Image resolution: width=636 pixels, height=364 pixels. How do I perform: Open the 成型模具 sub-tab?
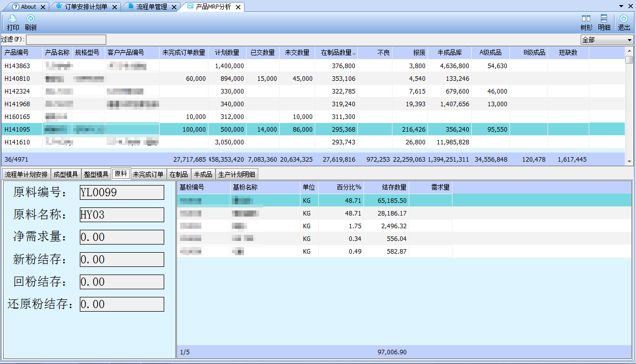click(x=66, y=174)
